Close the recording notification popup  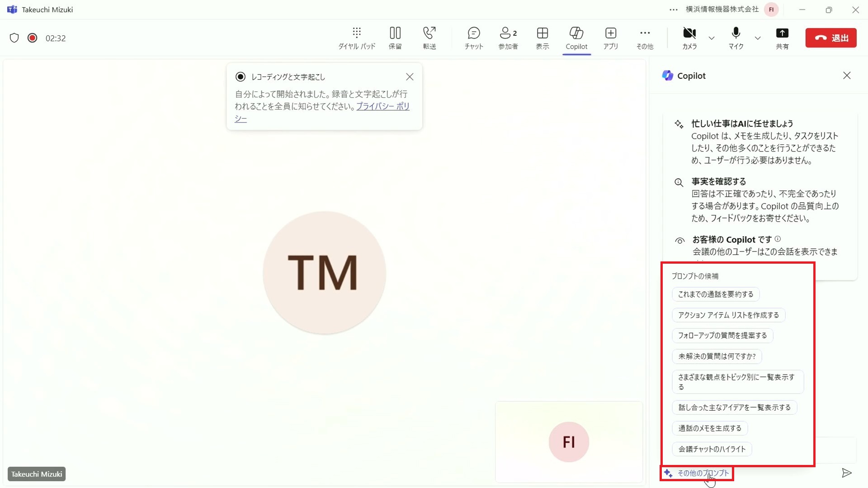click(410, 77)
